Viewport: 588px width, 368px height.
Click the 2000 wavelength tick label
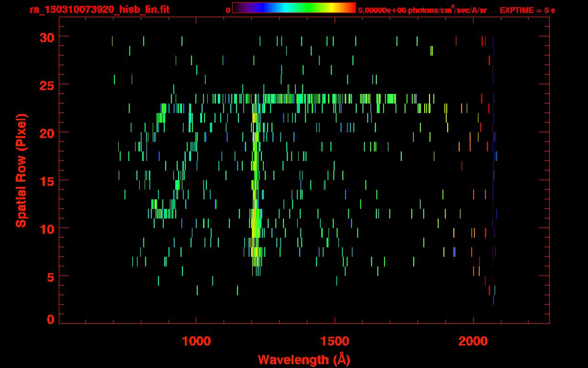pyautogui.click(x=473, y=341)
